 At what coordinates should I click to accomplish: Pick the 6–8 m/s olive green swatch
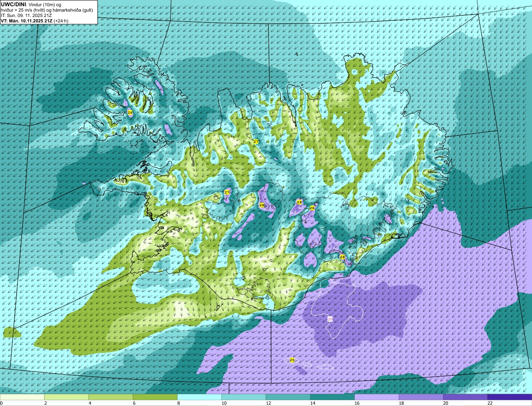[155, 397]
